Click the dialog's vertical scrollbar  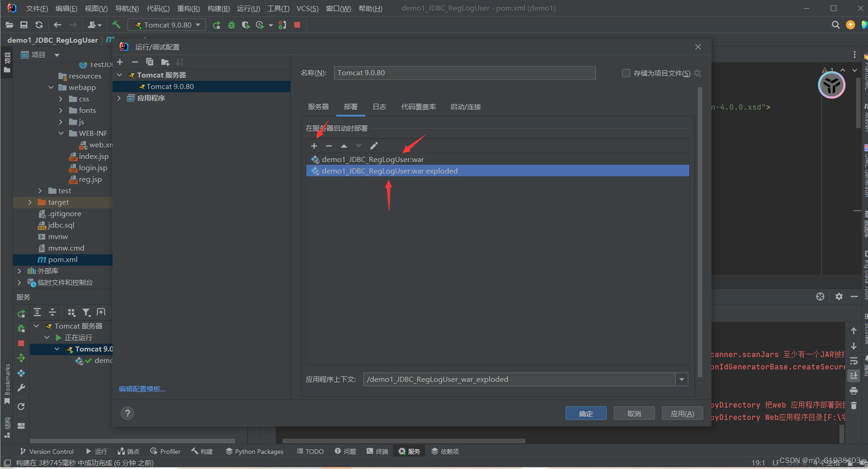point(700,232)
